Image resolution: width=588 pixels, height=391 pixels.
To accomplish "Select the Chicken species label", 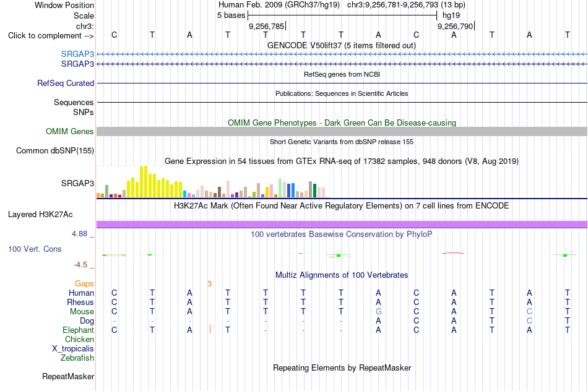I will coord(79,339).
